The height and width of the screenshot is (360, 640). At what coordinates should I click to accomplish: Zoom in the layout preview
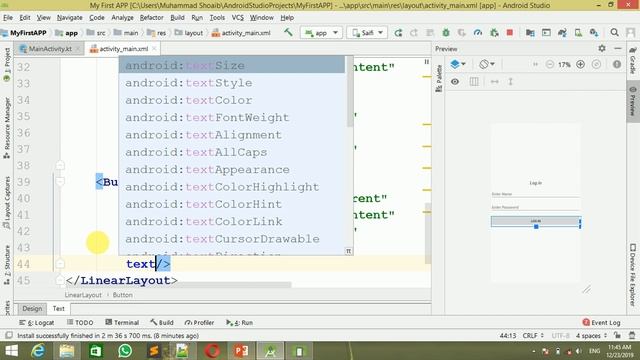[580, 64]
